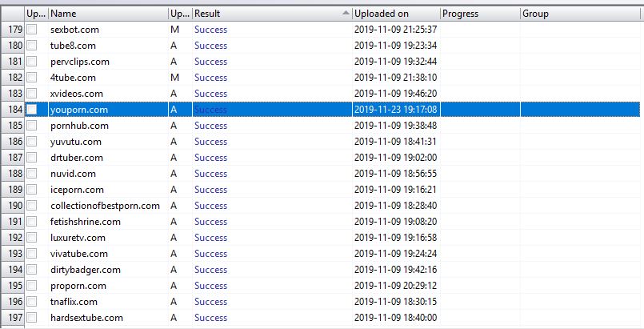Sort by the Result column header
644x329 pixels.
pos(272,14)
